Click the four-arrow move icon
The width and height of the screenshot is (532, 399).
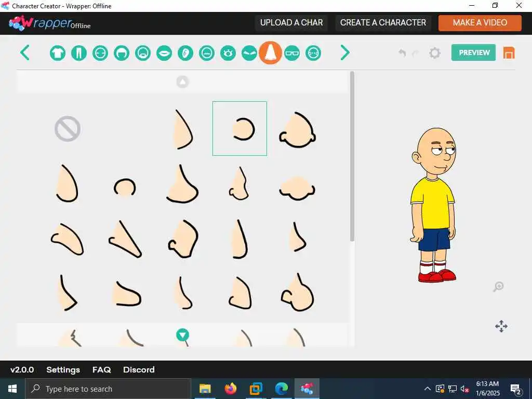coord(501,326)
